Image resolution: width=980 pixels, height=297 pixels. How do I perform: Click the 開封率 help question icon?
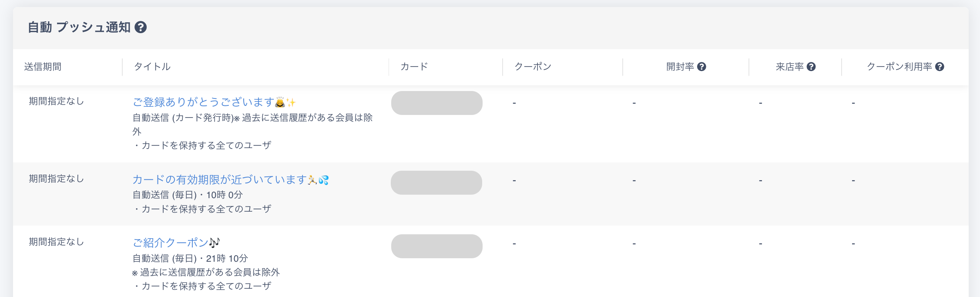[701, 67]
